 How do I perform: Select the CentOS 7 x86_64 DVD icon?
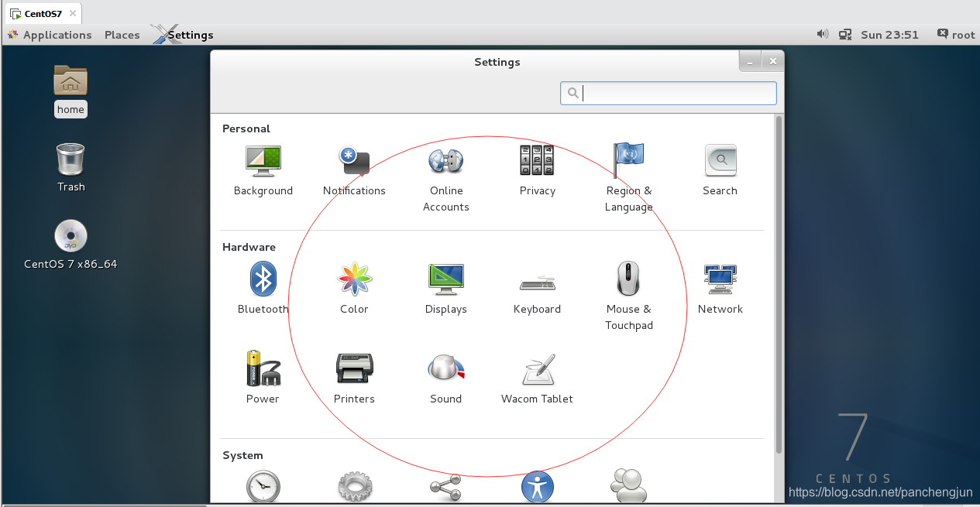pyautogui.click(x=70, y=245)
